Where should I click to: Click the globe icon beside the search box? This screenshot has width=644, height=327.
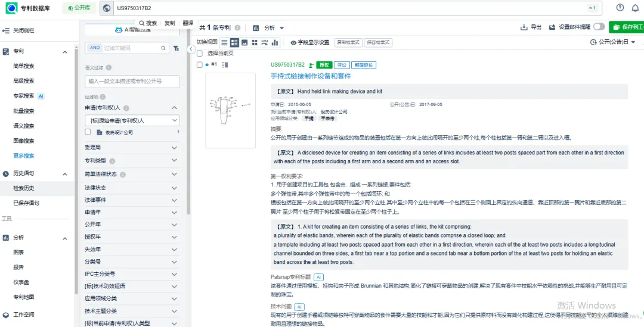click(107, 8)
